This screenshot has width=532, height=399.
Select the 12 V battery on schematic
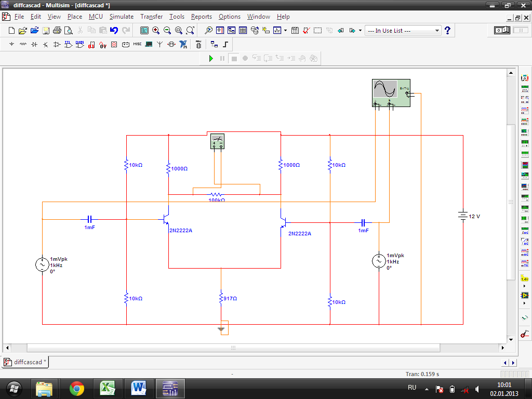click(463, 216)
